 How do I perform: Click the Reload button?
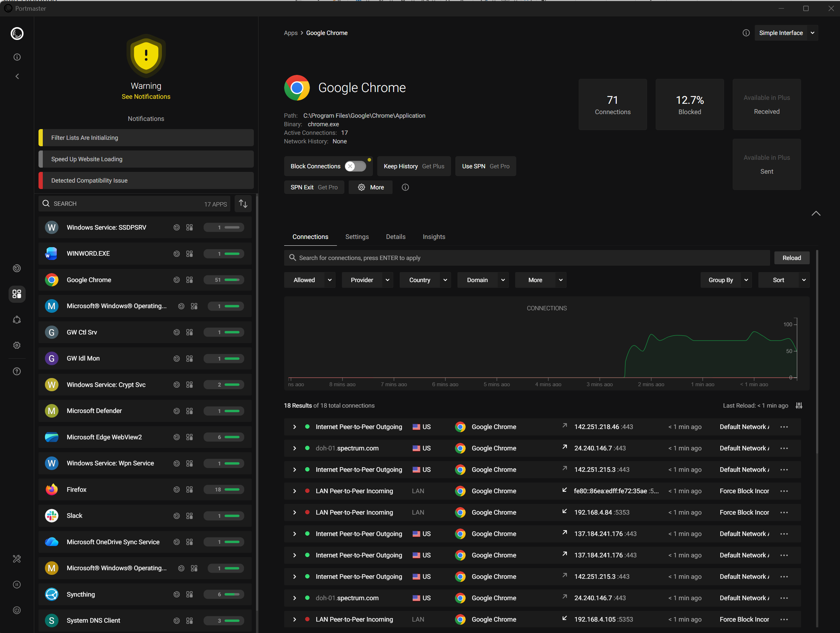[x=792, y=258]
